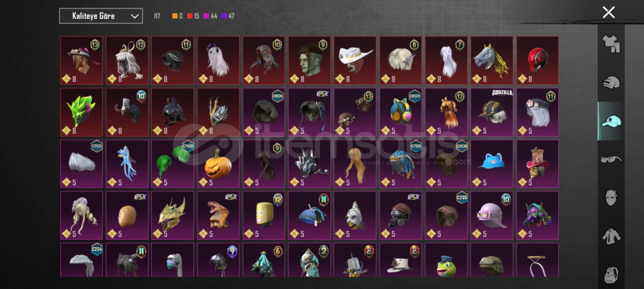The image size is (644, 289).
Task: Choose the white cowboy hat item
Action: point(355,60)
